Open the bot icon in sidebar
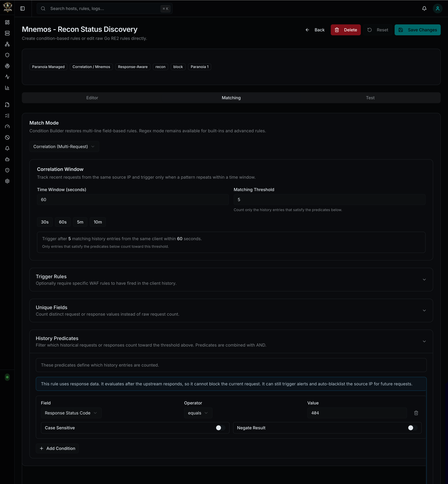 click(x=7, y=159)
